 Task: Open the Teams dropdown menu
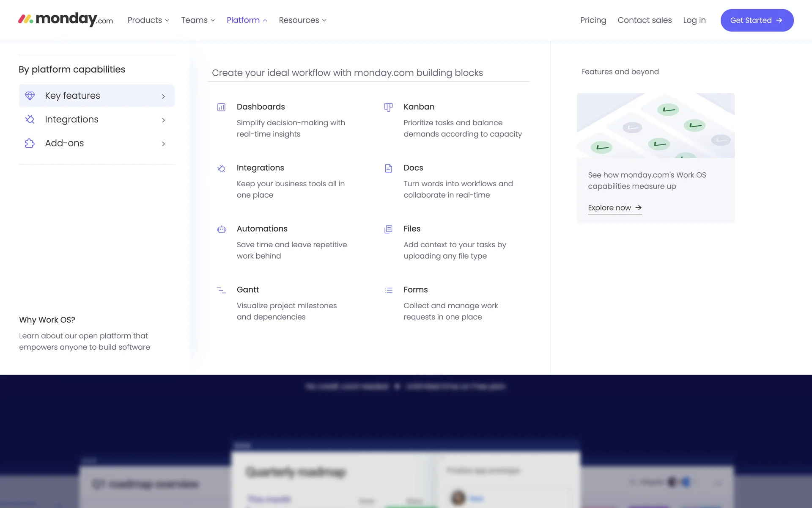[198, 20]
